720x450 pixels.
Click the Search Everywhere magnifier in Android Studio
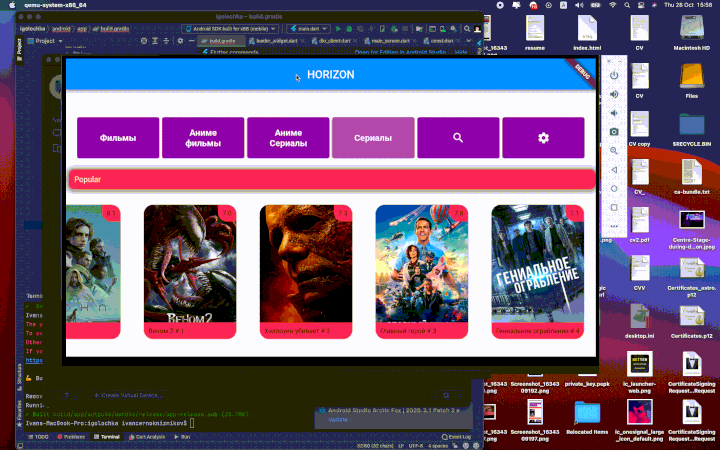pos(467,28)
